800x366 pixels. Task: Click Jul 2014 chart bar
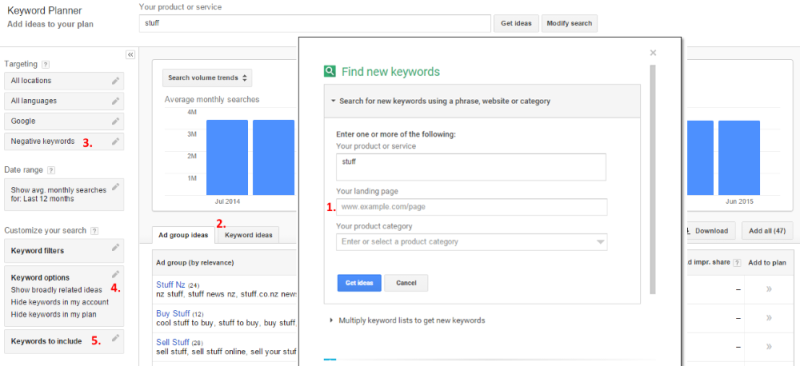coord(227,158)
